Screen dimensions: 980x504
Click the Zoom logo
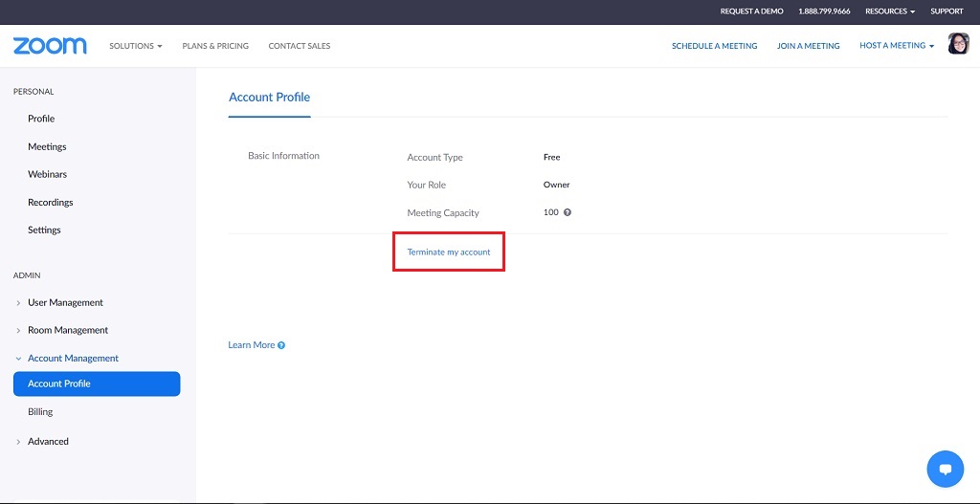click(x=50, y=46)
